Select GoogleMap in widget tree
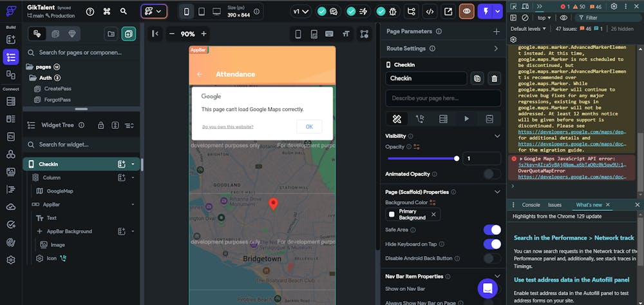 pyautogui.click(x=60, y=191)
